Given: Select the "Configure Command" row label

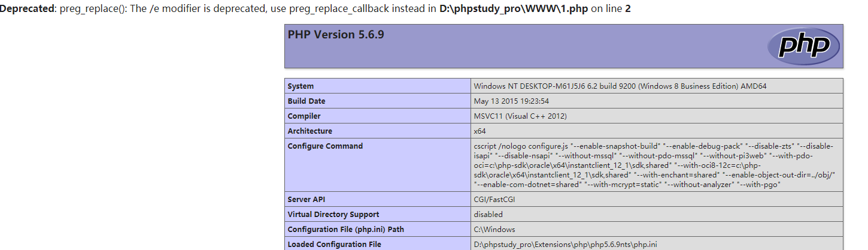Looking at the screenshot, I should coord(325,146).
